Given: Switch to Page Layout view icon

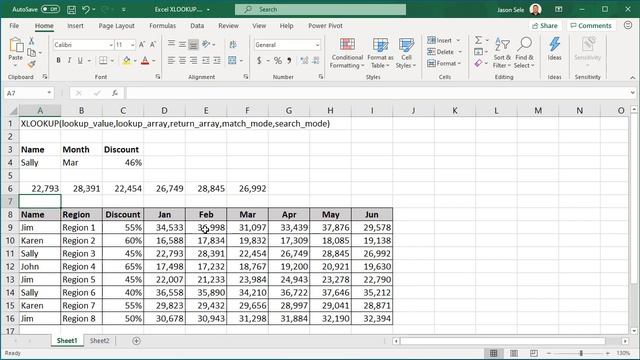Looking at the screenshot, I should 514,353.
